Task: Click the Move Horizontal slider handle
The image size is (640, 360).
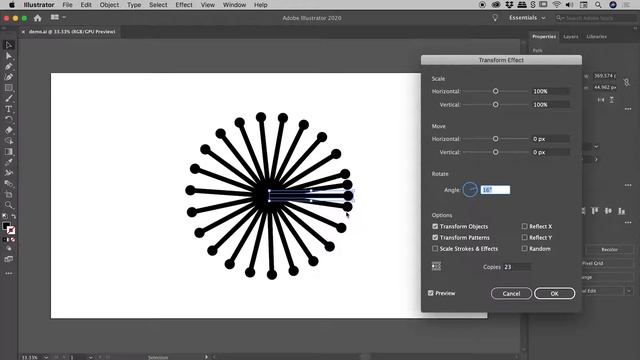Action: [x=496, y=139]
